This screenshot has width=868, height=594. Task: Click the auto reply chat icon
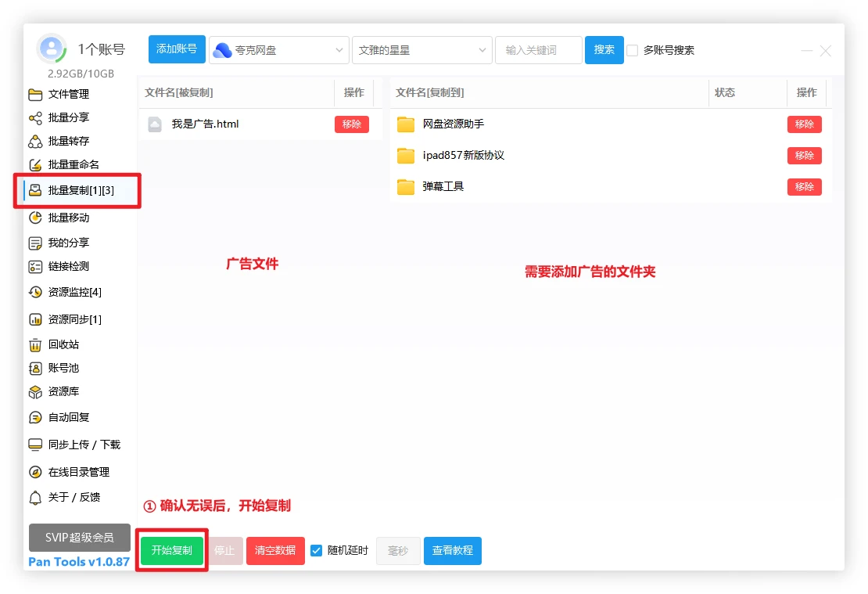35,418
